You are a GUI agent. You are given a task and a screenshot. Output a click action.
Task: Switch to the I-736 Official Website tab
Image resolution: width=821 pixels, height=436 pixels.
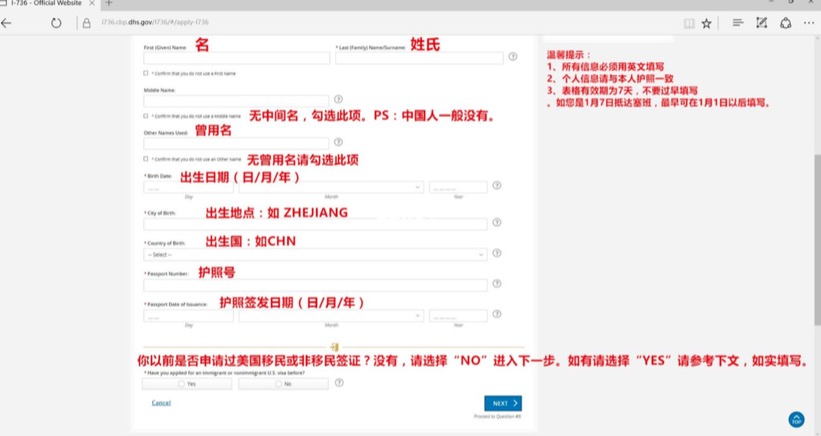46,4
